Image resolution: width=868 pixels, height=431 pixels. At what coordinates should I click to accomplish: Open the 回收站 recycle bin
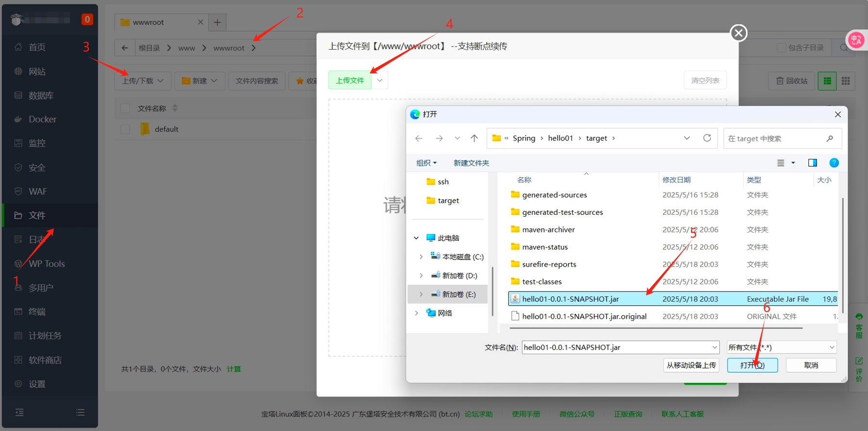(791, 81)
